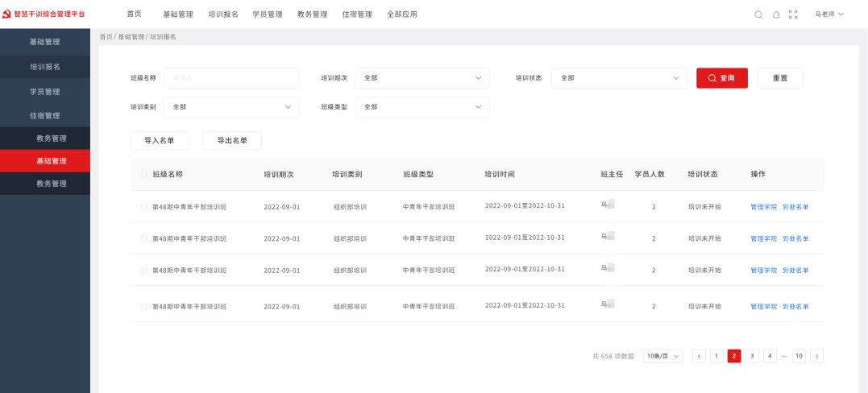The width and height of the screenshot is (868, 393).
Task: Check the first row's checkbox
Action: coord(144,207)
